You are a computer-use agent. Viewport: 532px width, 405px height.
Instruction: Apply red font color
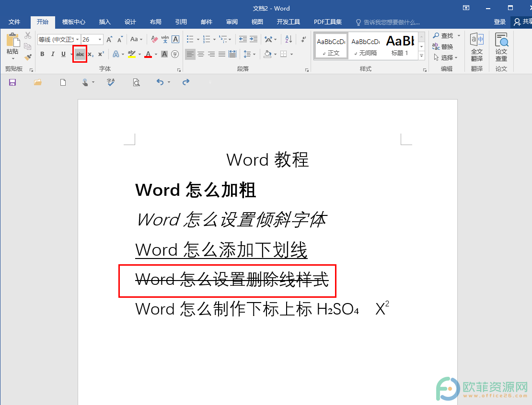coord(148,54)
